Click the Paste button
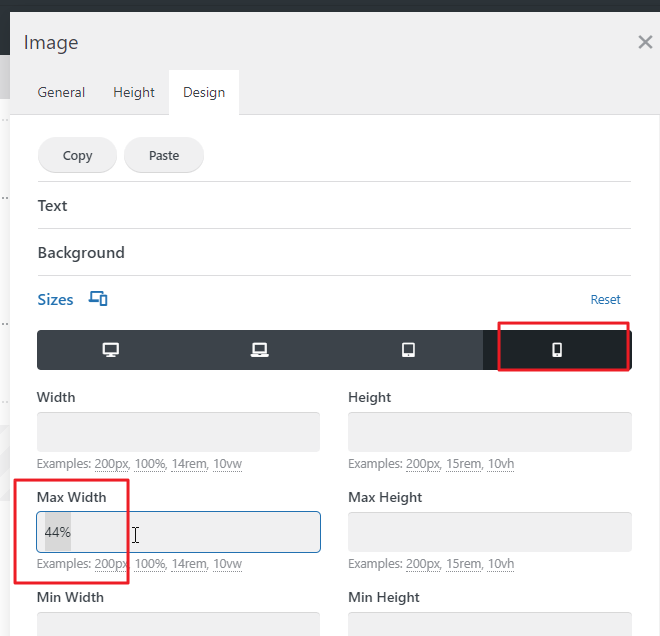 pyautogui.click(x=164, y=155)
